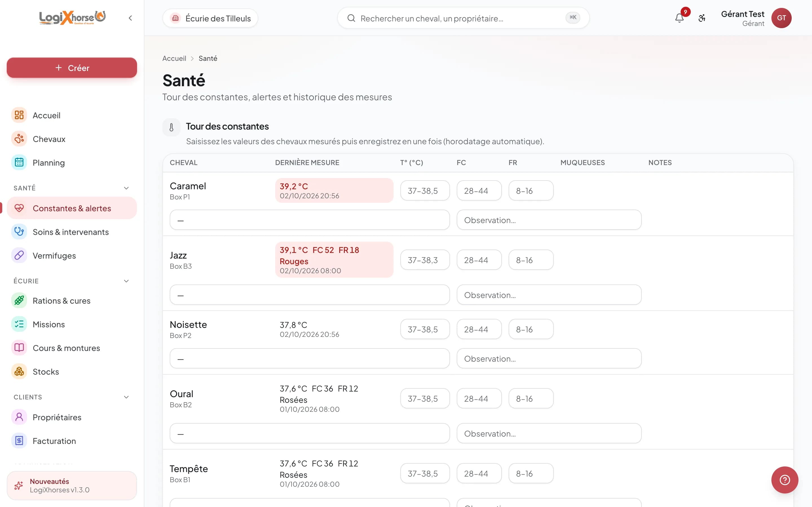Screen dimensions: 812x507
Task: Open the notifications bell
Action: click(679, 18)
